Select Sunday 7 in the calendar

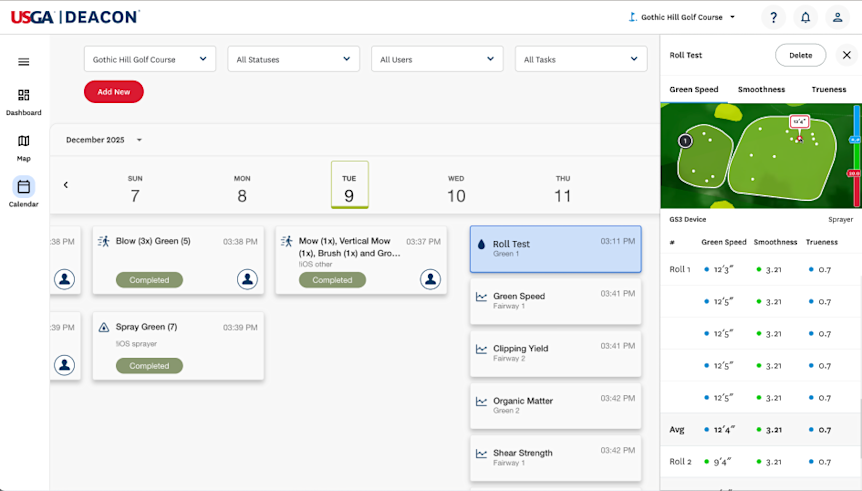coord(135,189)
